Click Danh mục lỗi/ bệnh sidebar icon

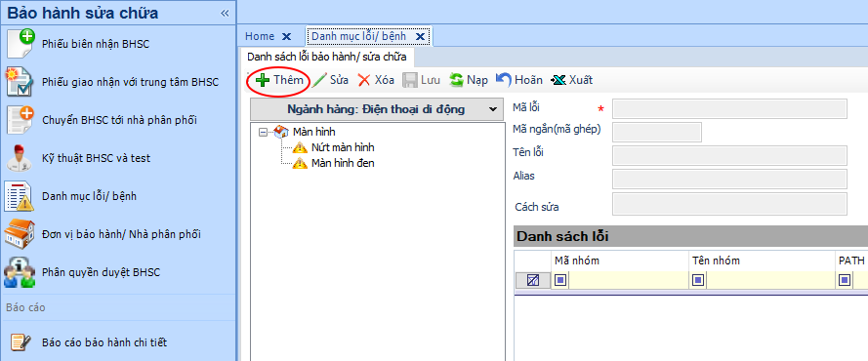coord(20,196)
